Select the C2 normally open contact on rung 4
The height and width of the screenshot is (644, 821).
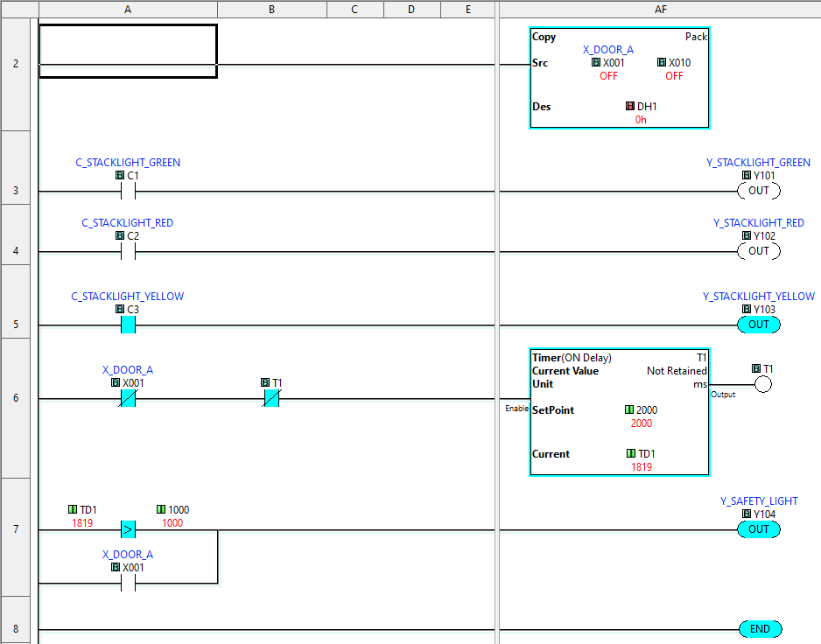click(129, 252)
